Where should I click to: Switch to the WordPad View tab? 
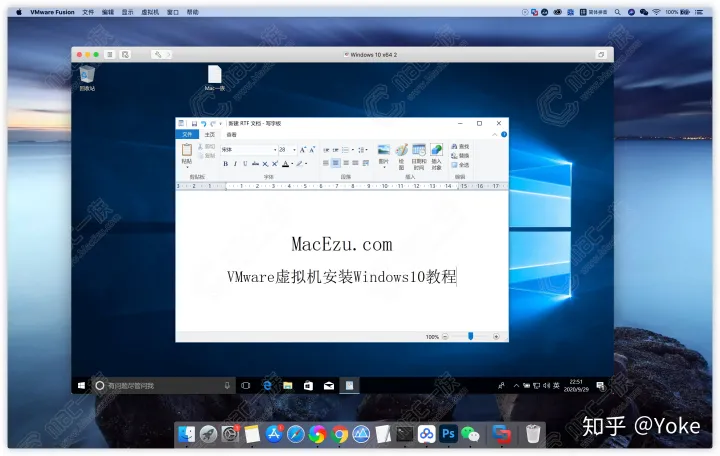coord(231,135)
